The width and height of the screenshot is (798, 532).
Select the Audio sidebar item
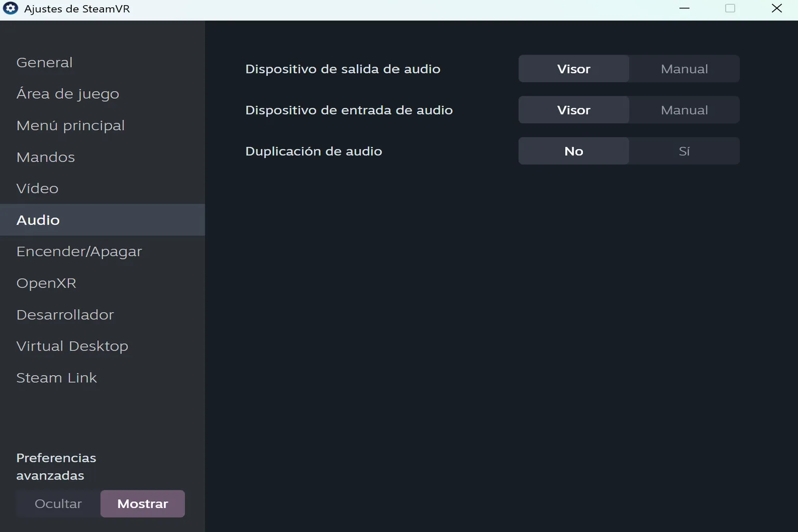pyautogui.click(x=102, y=220)
